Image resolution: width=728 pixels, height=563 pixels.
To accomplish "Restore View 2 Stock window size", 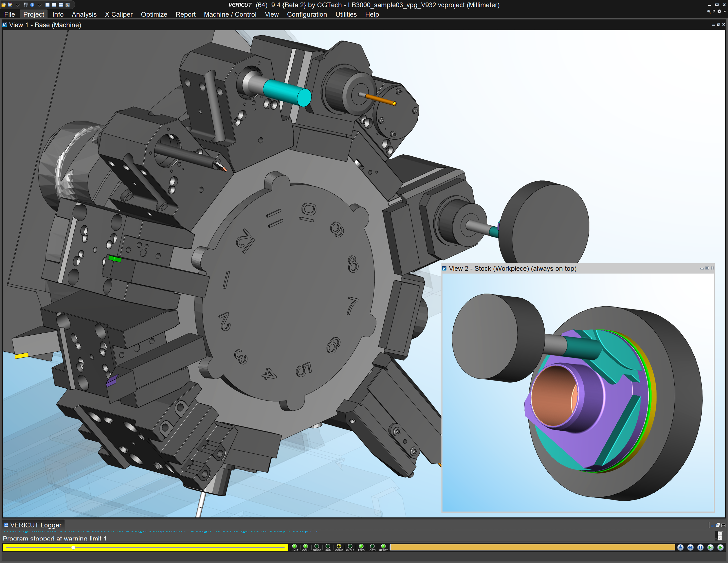I will pyautogui.click(x=707, y=268).
